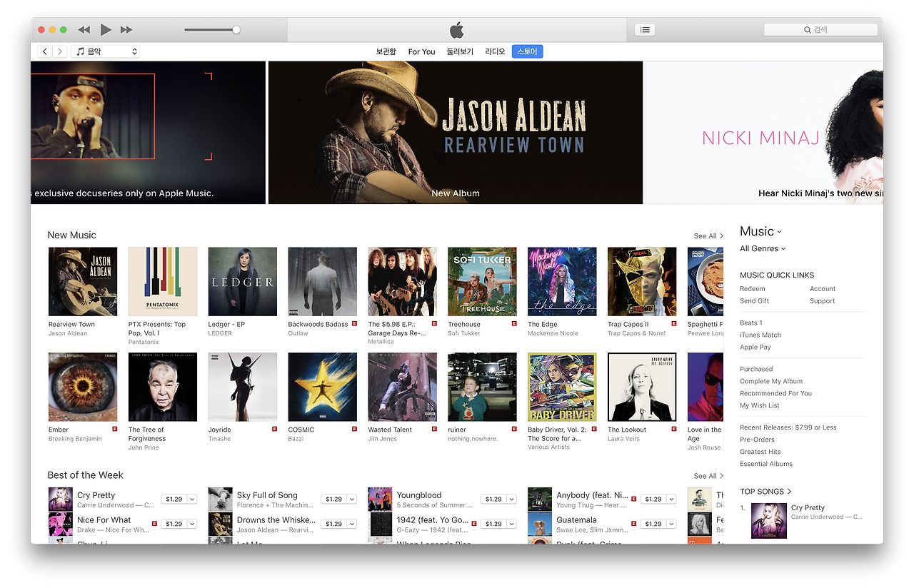Screen dimensions: 914x588
Task: Click the Send Gift link
Action: click(754, 301)
